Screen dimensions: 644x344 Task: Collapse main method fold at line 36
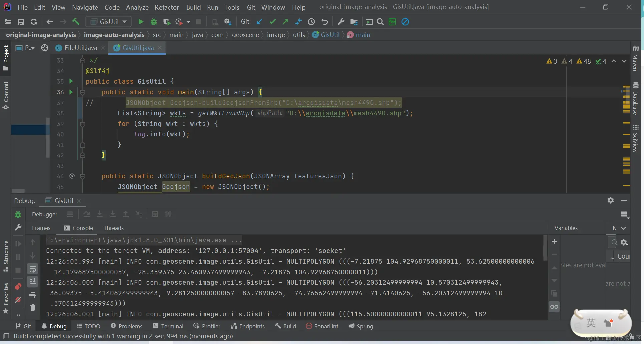(83, 92)
